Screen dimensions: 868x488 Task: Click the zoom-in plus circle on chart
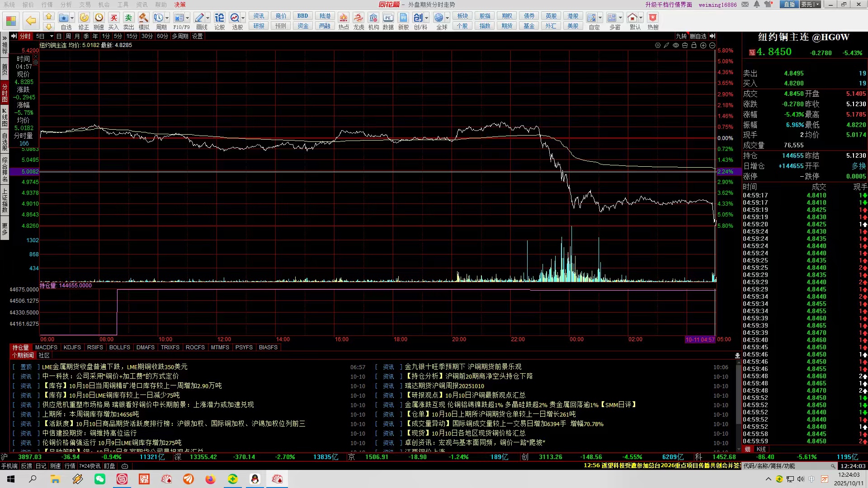703,45
